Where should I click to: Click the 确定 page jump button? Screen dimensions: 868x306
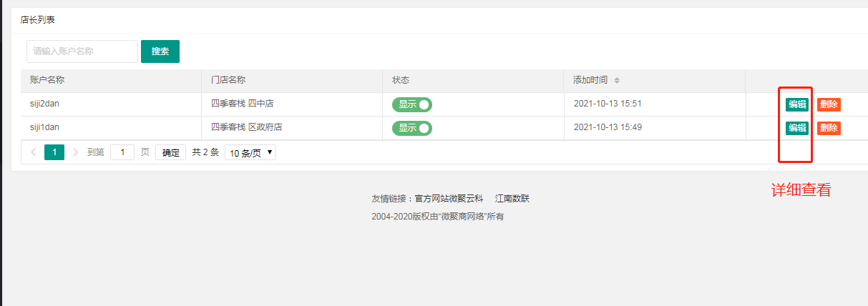[x=171, y=152]
